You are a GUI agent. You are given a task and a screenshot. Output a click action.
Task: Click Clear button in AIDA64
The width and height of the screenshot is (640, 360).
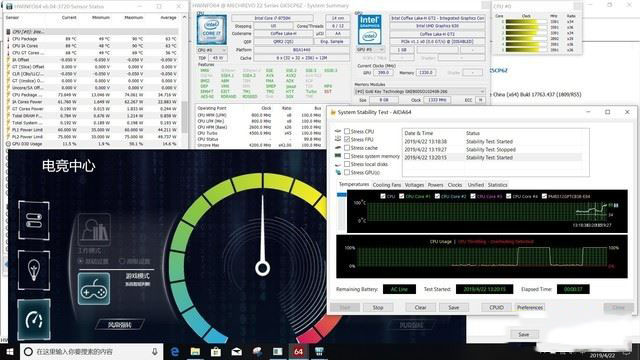click(x=420, y=307)
